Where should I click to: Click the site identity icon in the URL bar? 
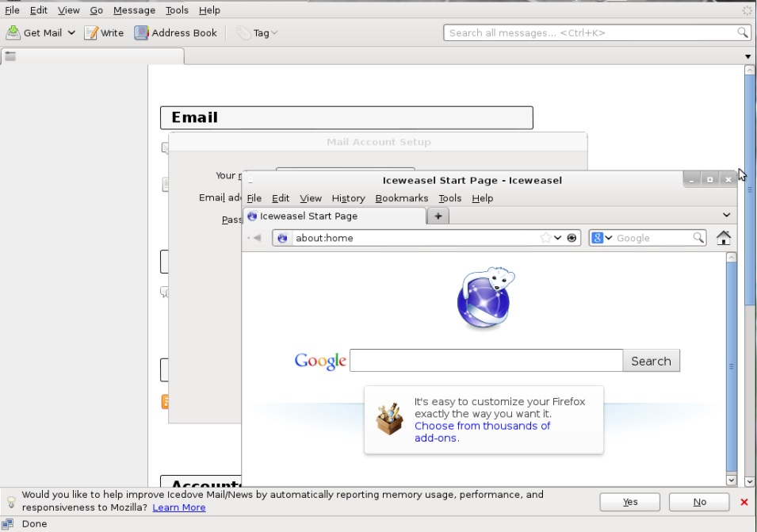coord(282,238)
